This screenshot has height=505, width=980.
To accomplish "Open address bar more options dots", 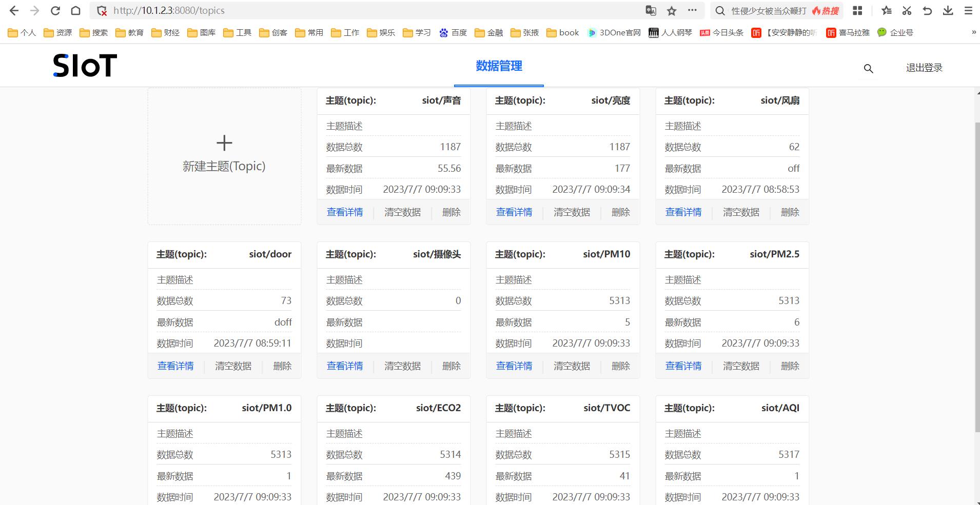I will point(692,10).
